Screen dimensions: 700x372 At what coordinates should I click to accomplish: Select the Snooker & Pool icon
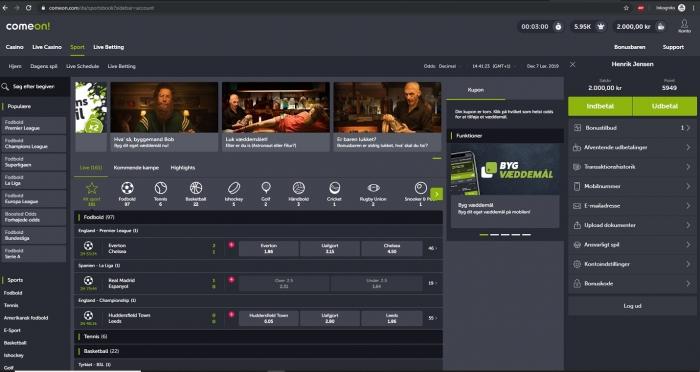(x=421, y=188)
